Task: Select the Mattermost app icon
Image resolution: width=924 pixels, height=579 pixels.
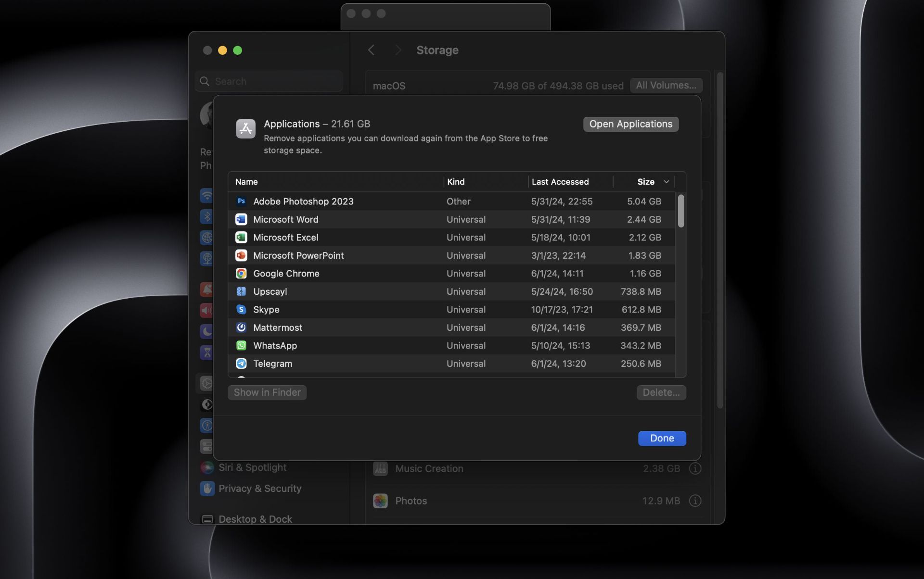Action: [x=241, y=328]
